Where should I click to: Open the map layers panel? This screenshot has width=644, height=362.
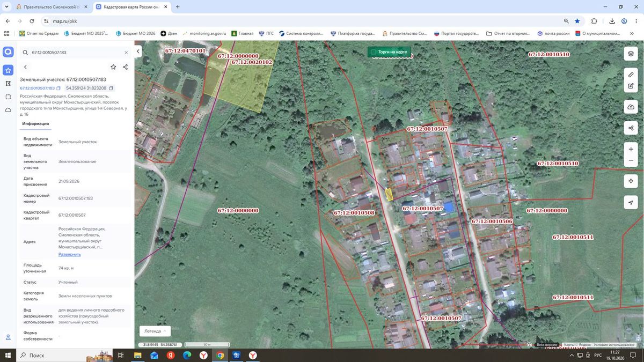coord(631,54)
